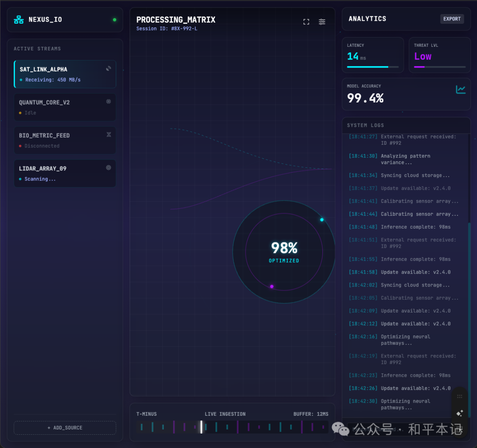The width and height of the screenshot is (477, 448).
Task: Click the 18:41:48 Inference complete log
Action: (400, 227)
